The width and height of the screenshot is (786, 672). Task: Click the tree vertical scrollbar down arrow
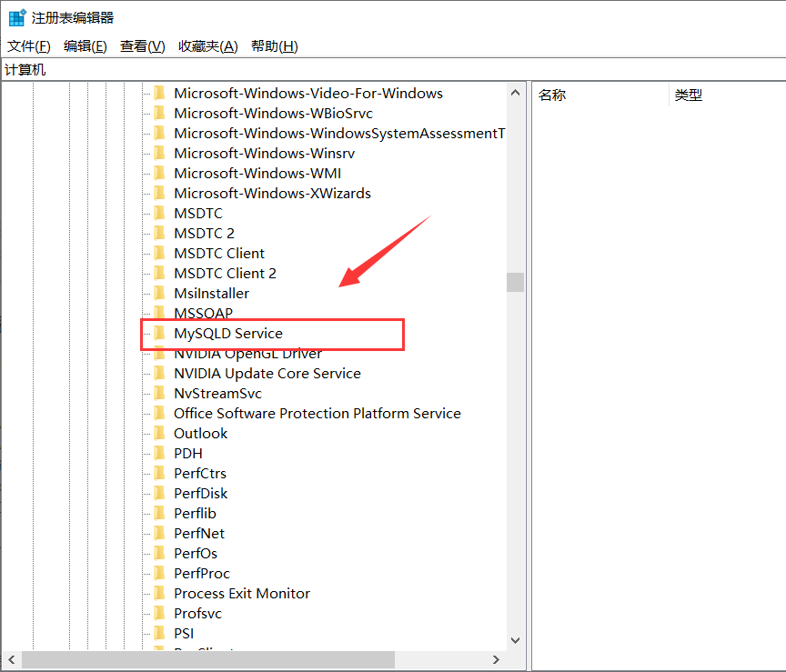point(515,640)
